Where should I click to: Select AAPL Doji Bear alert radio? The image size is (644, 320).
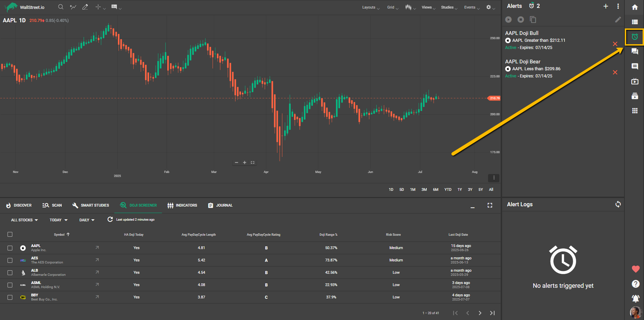[x=508, y=69]
